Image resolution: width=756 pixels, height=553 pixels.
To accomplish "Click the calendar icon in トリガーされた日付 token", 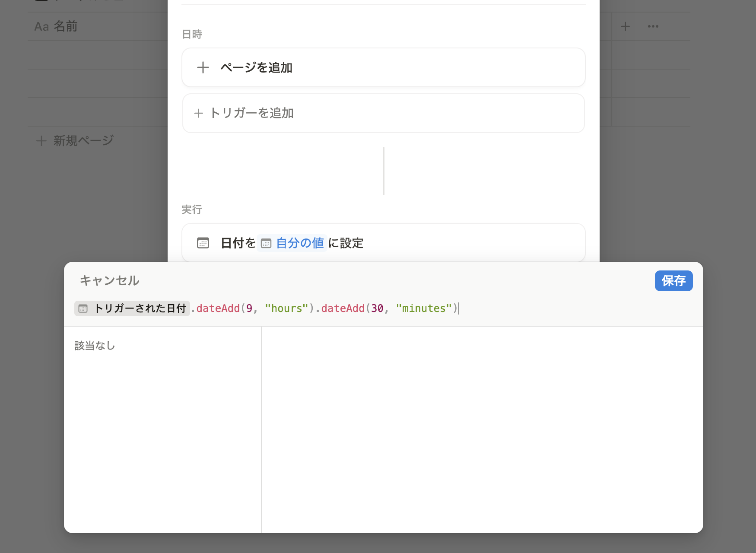I will coord(83,308).
